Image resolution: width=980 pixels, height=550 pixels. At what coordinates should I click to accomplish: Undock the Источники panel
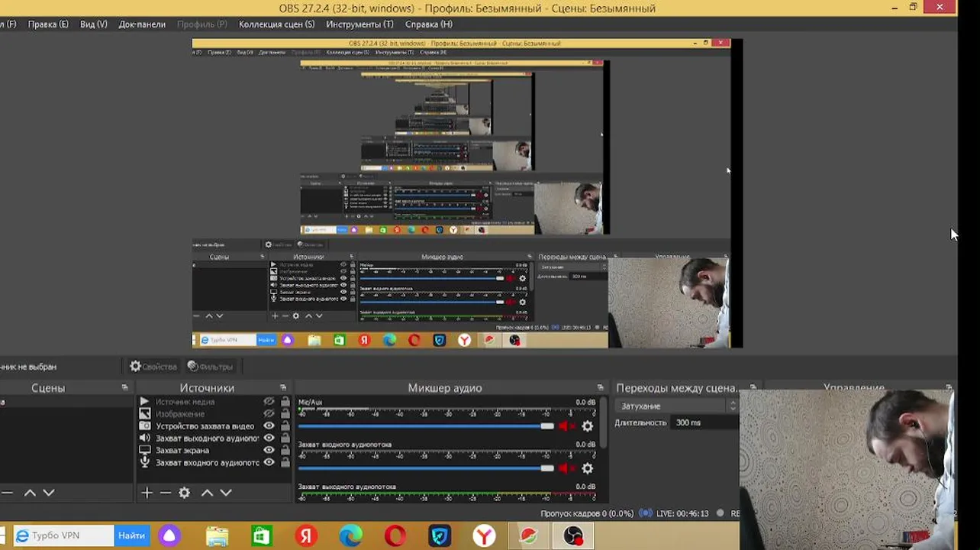click(283, 388)
